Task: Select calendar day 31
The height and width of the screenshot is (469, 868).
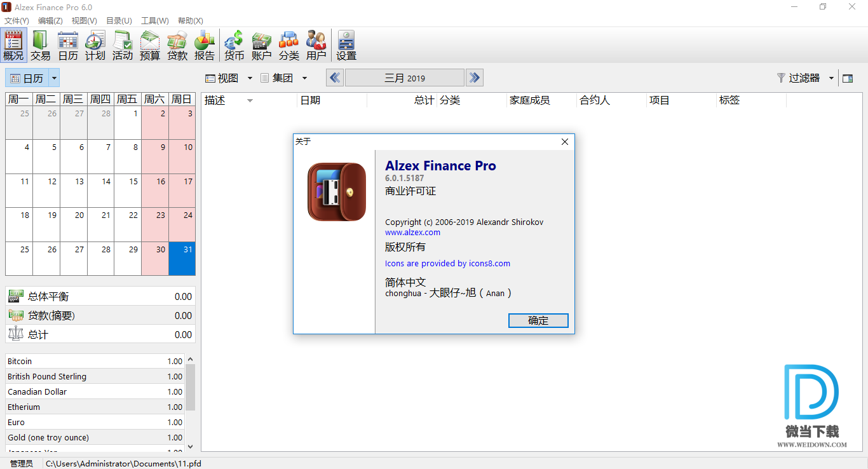Action: pos(182,259)
